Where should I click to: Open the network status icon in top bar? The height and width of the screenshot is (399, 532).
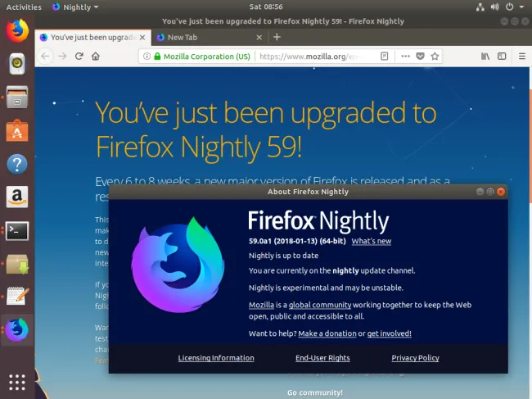tap(480, 7)
